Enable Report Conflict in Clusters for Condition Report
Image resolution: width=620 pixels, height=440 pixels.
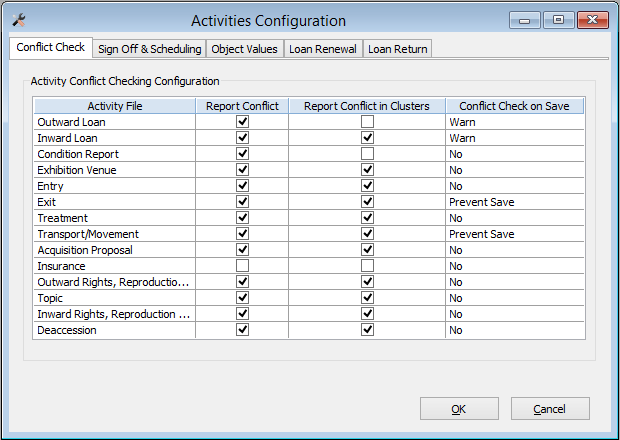(x=367, y=154)
